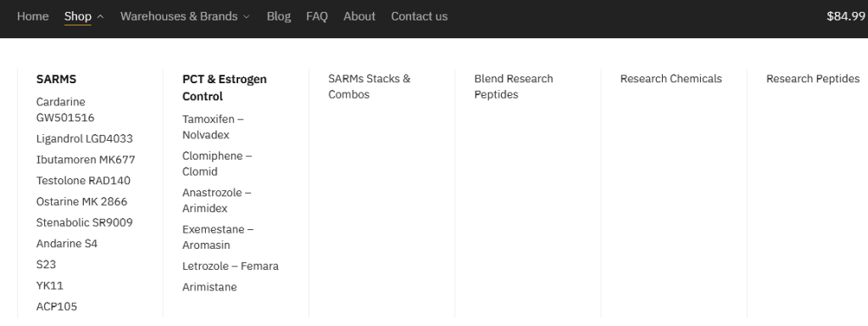Select Ibutamoren MK677
The height and width of the screenshot is (326, 868).
pyautogui.click(x=86, y=160)
